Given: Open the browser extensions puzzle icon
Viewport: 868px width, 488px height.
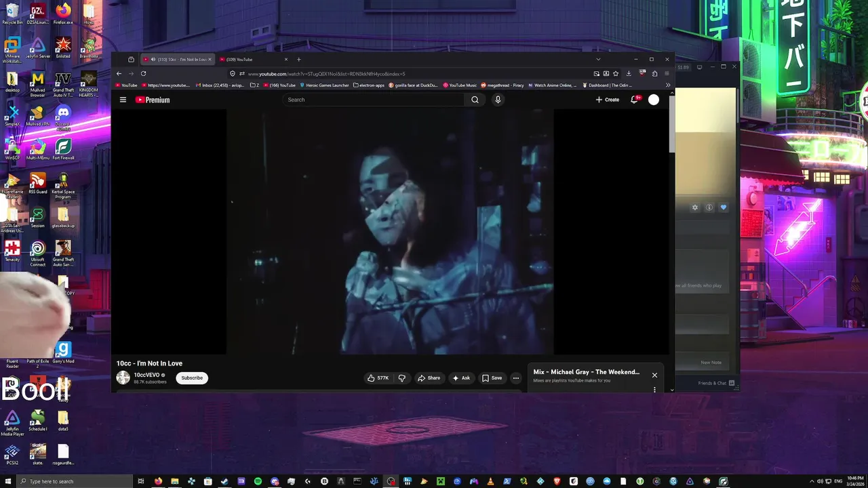Looking at the screenshot, I should (655, 73).
